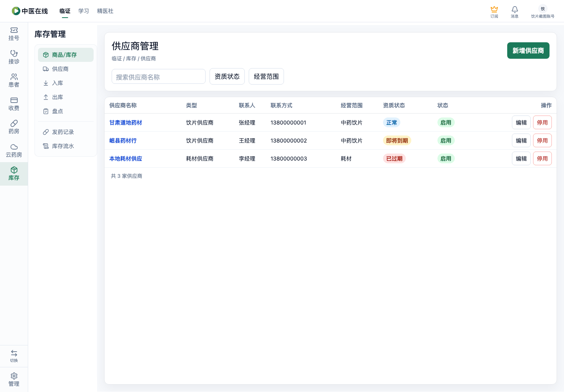Switch to the 临证 top tab

65,11
